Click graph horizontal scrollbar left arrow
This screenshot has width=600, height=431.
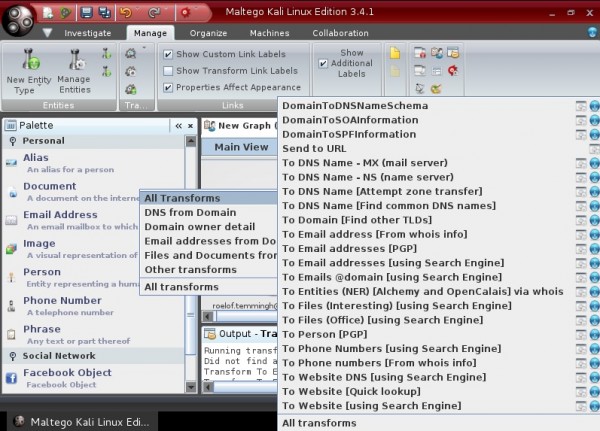[x=208, y=316]
